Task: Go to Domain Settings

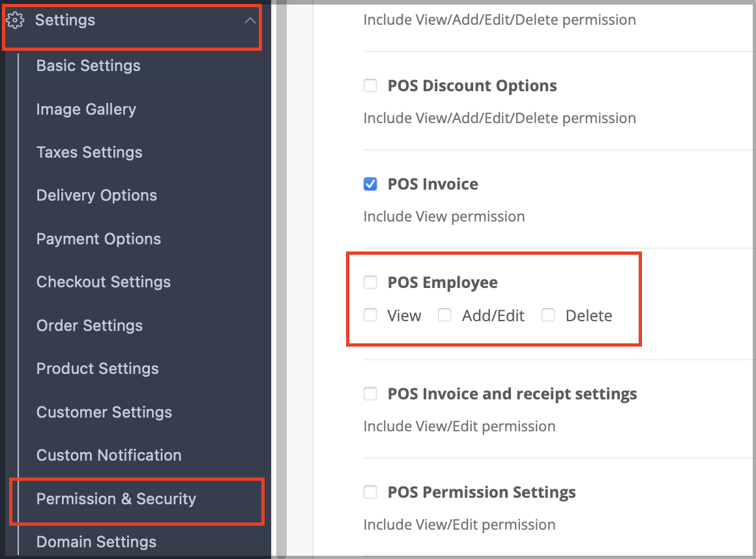Action: pyautogui.click(x=96, y=541)
